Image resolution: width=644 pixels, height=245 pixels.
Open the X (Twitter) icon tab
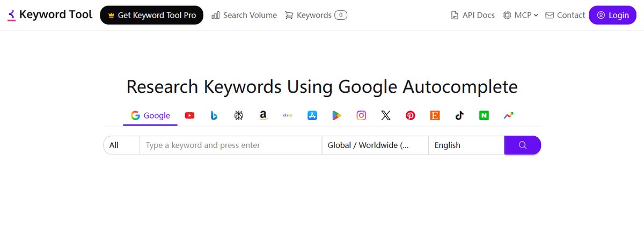[386, 115]
